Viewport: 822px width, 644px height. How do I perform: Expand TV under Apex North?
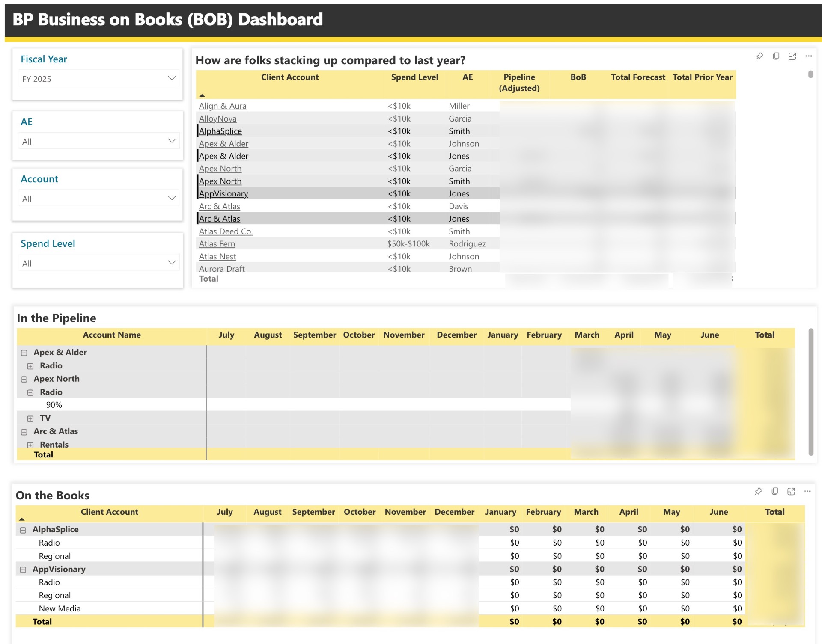click(30, 418)
